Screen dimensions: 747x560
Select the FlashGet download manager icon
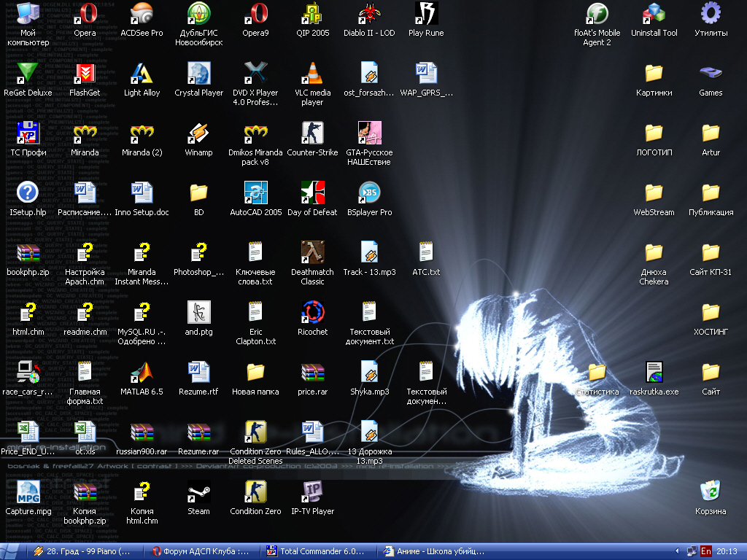(x=85, y=73)
